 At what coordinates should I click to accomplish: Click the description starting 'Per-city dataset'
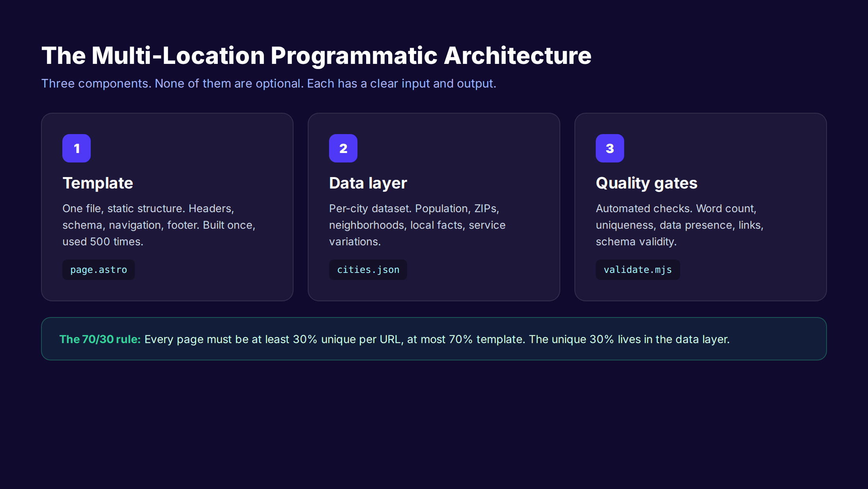pos(417,225)
